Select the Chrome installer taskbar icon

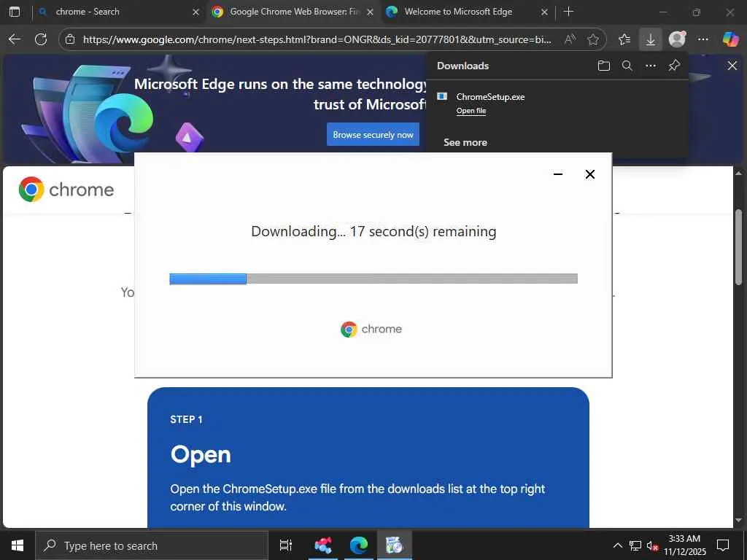point(395,545)
